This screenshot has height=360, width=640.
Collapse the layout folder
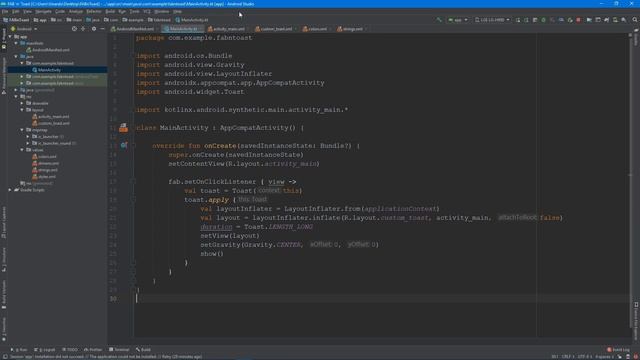[x=22, y=110]
